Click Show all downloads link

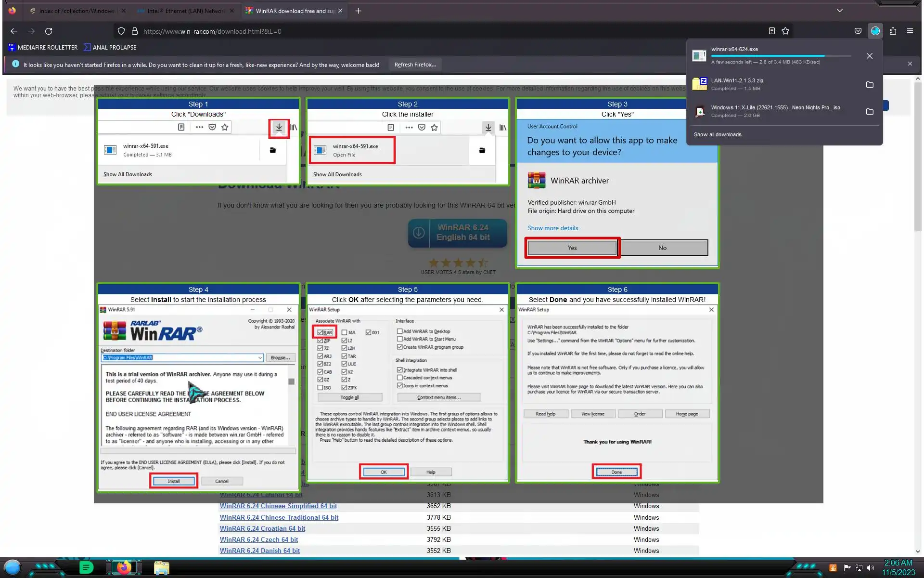click(x=717, y=134)
